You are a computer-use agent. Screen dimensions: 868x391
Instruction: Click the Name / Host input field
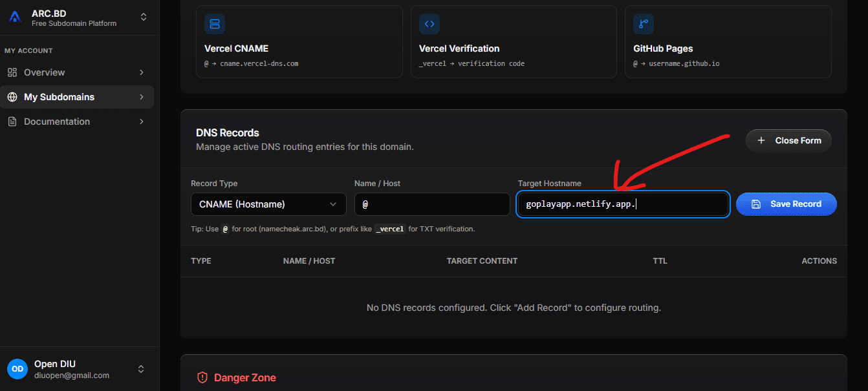pos(432,204)
